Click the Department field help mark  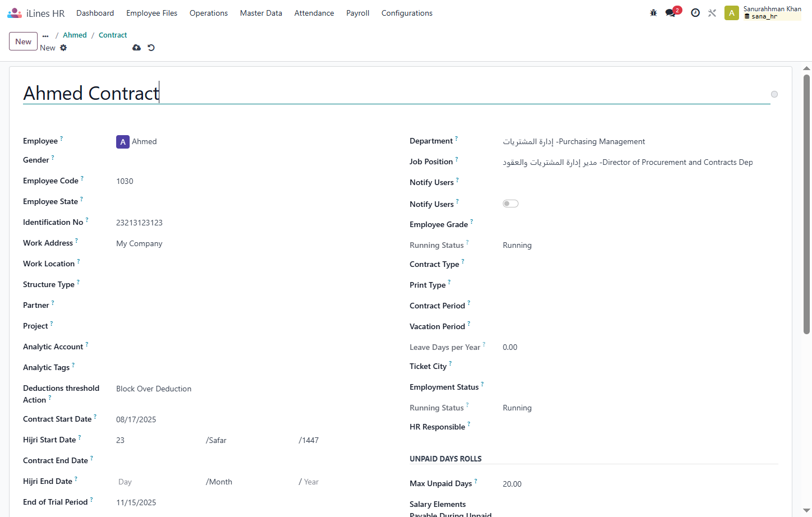[x=456, y=138]
